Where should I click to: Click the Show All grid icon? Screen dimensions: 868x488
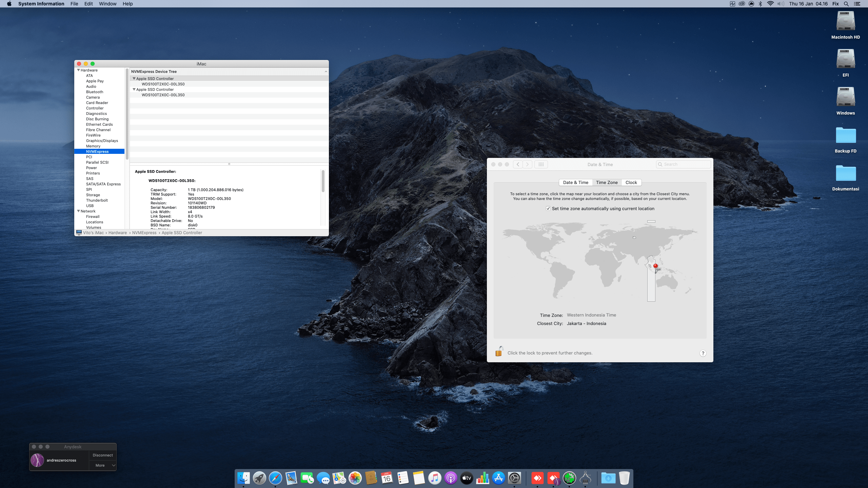click(541, 164)
